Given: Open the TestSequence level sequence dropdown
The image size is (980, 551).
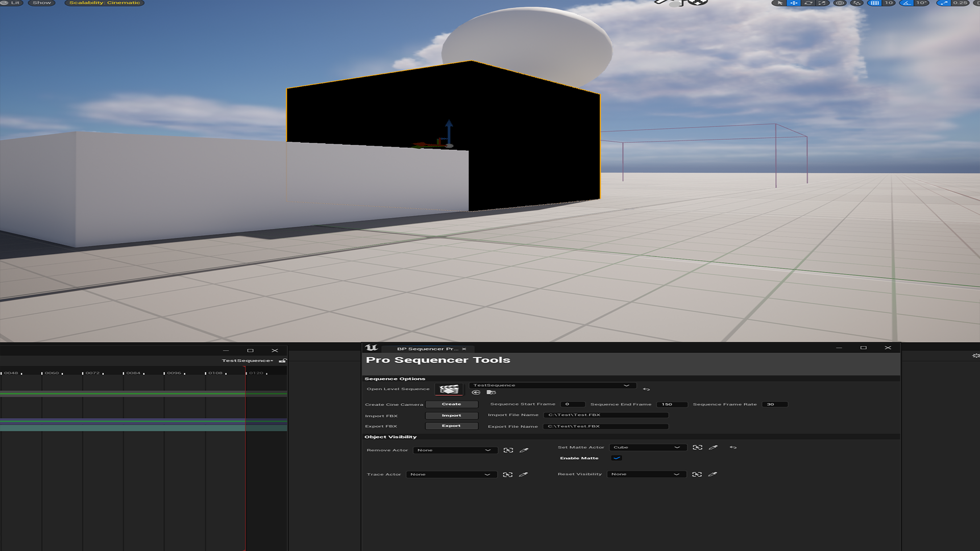Looking at the screenshot, I should [552, 385].
